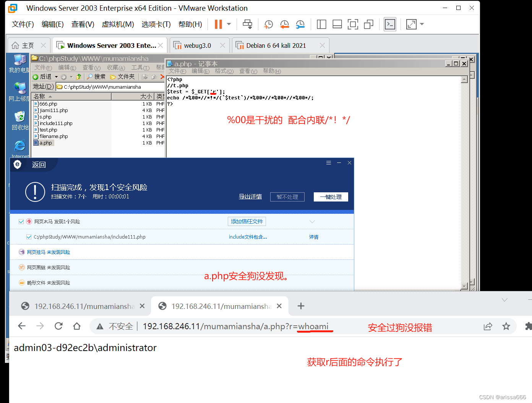Screen dimensions: 532x403
Task: Click the 暂不处理 button
Action: pyautogui.click(x=287, y=197)
